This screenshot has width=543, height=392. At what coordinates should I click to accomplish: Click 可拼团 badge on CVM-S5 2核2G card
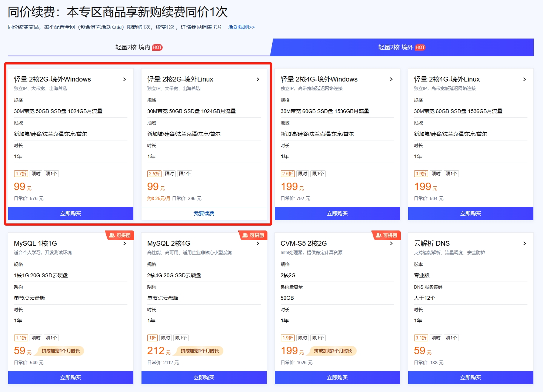[x=387, y=235]
